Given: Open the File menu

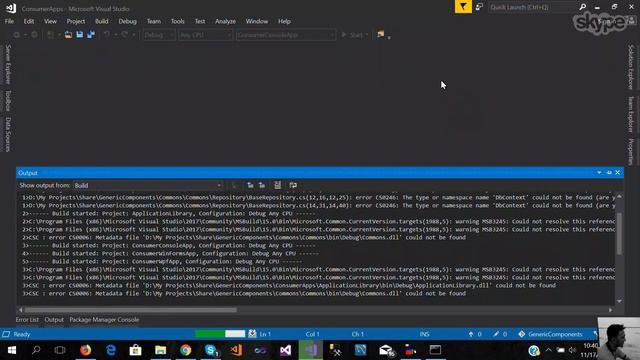Looking at the screenshot, I should tap(9, 21).
